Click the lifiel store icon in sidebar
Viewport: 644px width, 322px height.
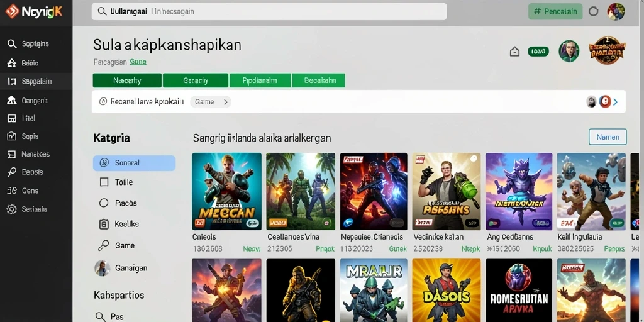[12, 118]
